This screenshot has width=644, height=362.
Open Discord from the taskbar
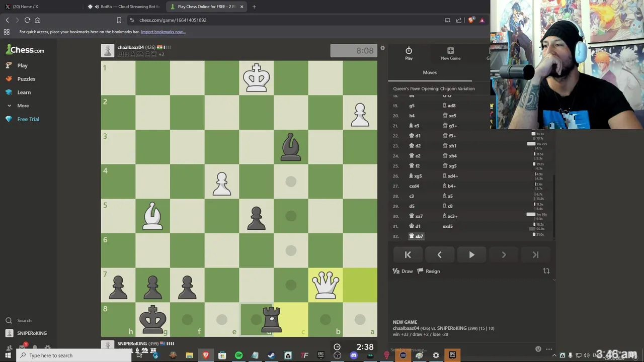pyautogui.click(x=354, y=355)
